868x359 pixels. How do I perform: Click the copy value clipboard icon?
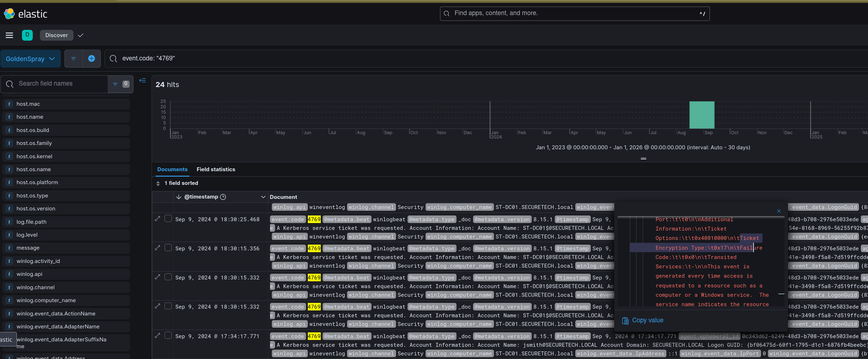point(625,321)
